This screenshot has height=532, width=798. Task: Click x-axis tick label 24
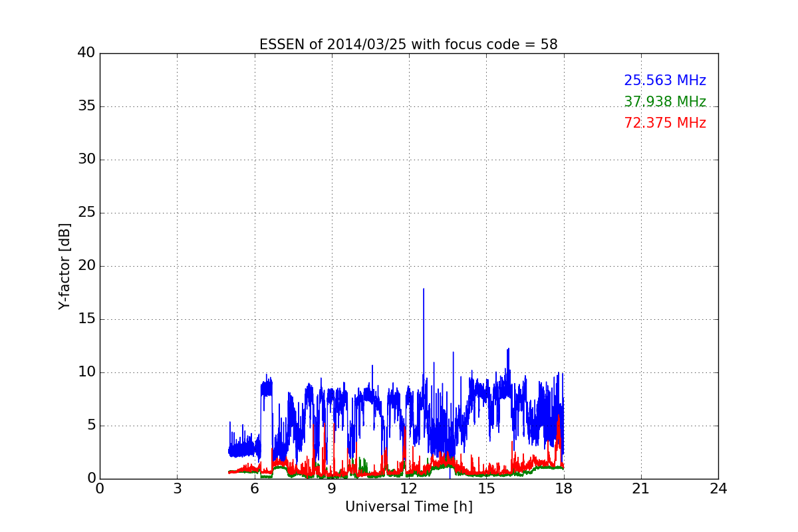click(x=718, y=489)
